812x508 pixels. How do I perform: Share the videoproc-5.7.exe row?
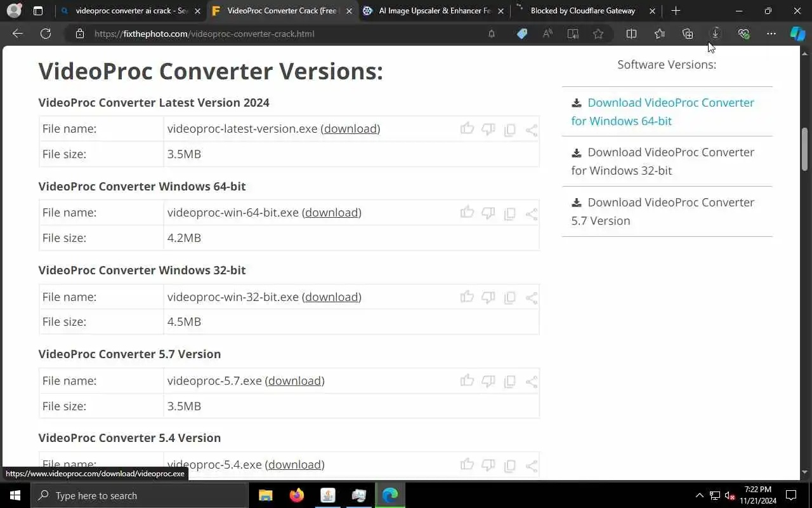tap(532, 381)
